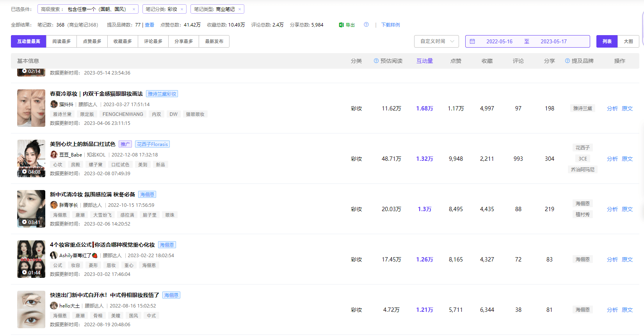Open the 查看 link next to 提及品牌数
Viewport: 644px width, 336px height.
(149, 25)
